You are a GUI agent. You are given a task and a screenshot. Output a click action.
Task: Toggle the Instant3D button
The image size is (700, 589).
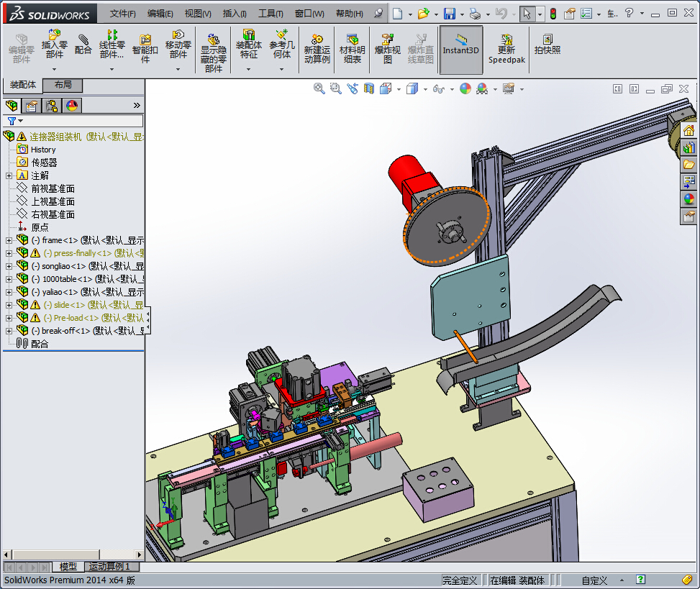[x=461, y=49]
